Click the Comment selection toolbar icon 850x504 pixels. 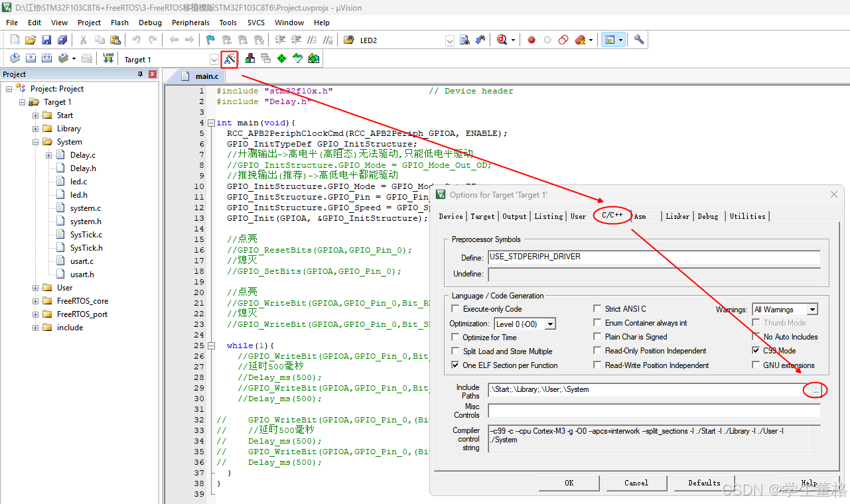[312, 40]
